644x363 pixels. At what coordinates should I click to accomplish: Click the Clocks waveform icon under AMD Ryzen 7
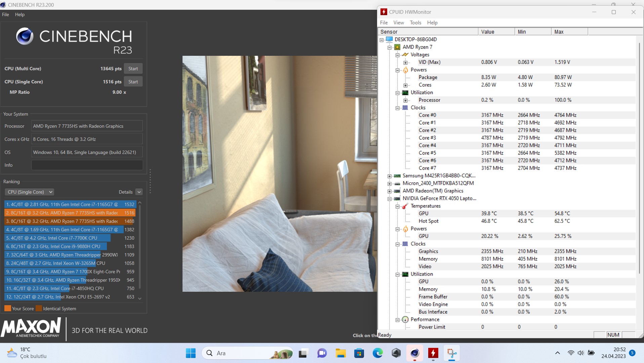point(405,108)
